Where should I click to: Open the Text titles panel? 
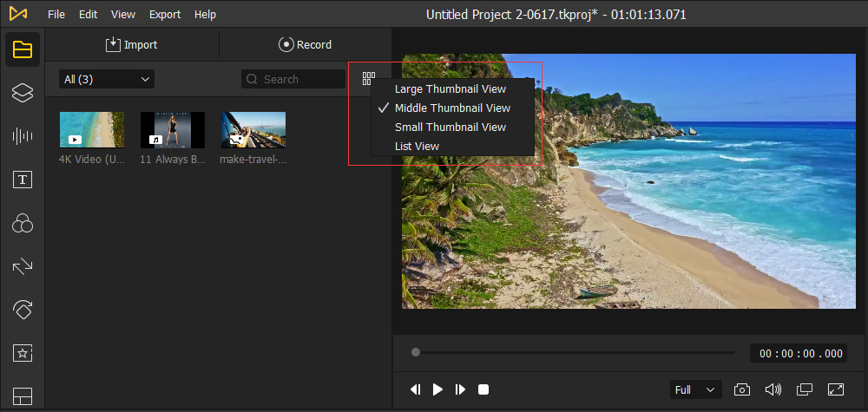point(23,180)
